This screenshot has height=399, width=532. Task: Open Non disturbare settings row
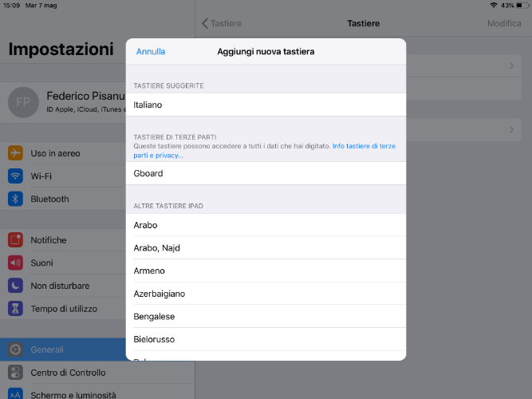(x=63, y=286)
